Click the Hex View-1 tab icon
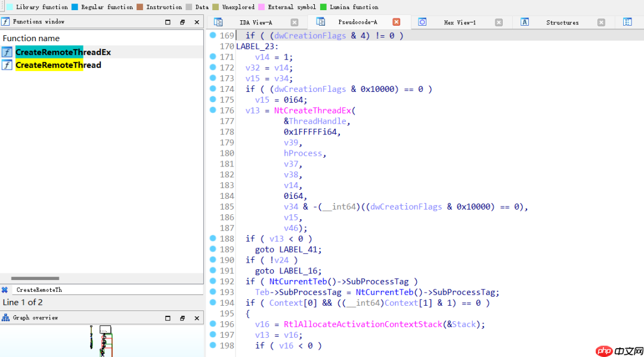This screenshot has width=644, height=357. coord(422,22)
